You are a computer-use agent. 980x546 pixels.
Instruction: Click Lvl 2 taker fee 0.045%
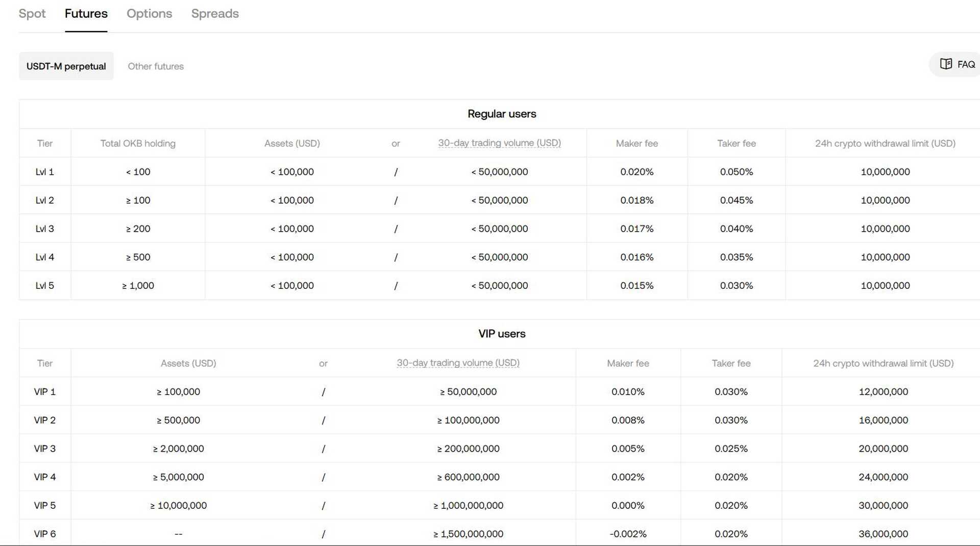[x=737, y=201]
